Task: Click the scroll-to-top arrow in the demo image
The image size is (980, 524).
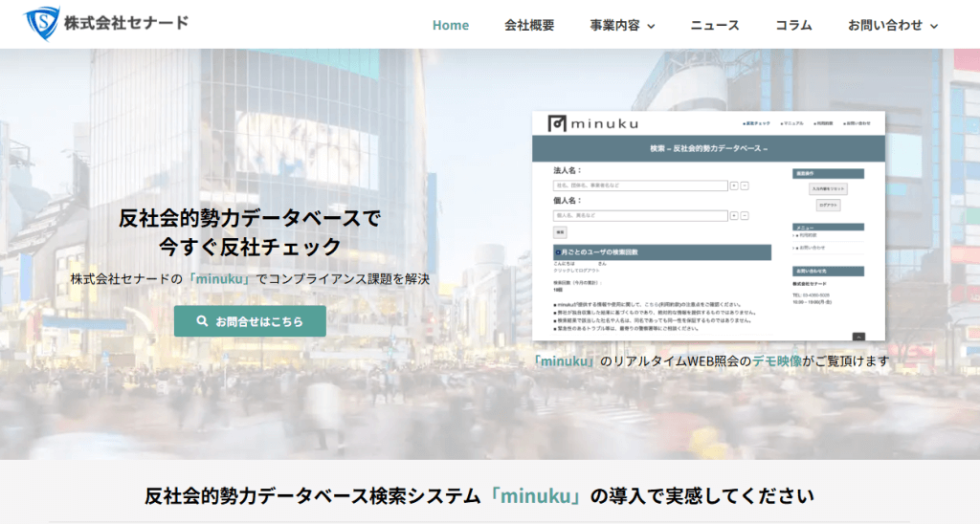Action: point(858,337)
